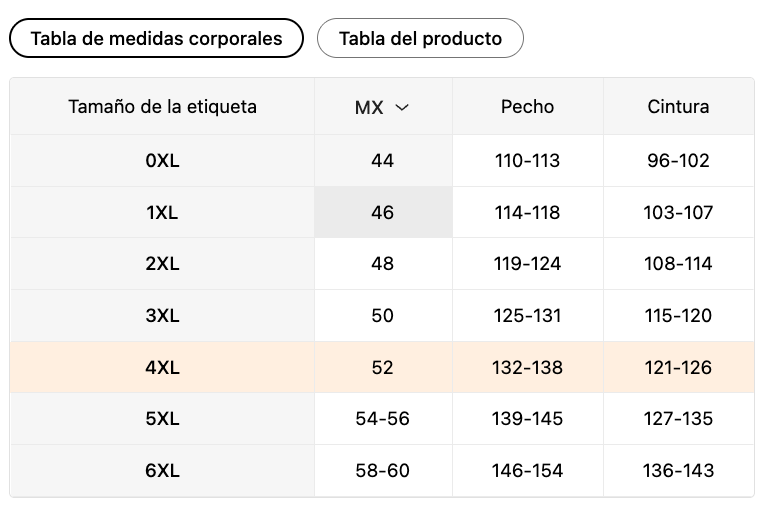Click the highlighted MX 46 cell
Image resolution: width=778 pixels, height=516 pixels.
[x=383, y=212]
